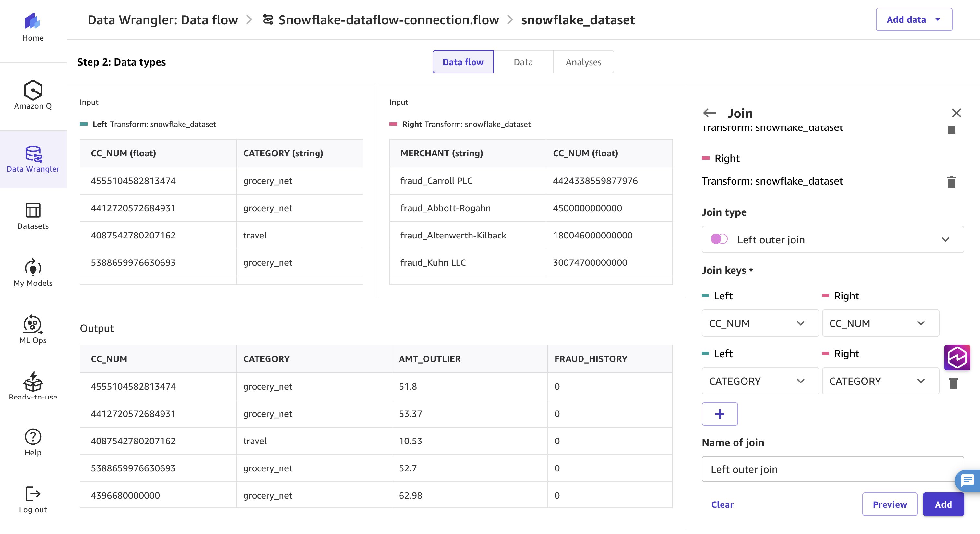Open the chat feedback bubble
Image resolution: width=980 pixels, height=534 pixels.
pyautogui.click(x=967, y=480)
